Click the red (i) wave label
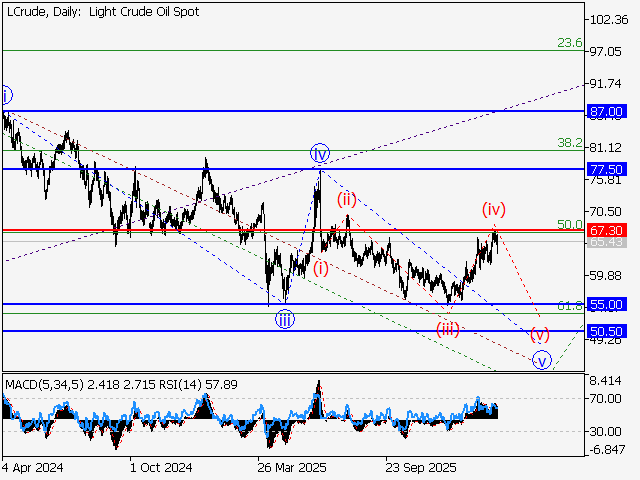Viewport: 640px width, 480px height. [321, 267]
